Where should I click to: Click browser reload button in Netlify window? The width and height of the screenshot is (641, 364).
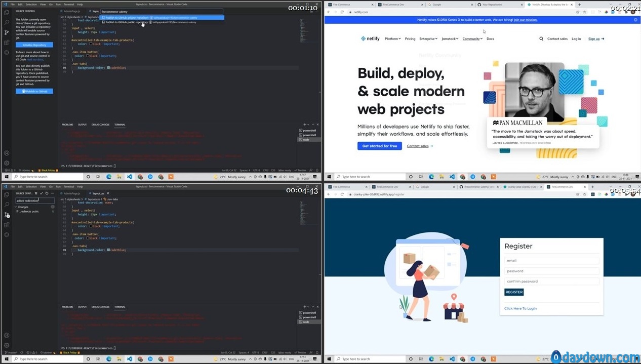coord(342,12)
